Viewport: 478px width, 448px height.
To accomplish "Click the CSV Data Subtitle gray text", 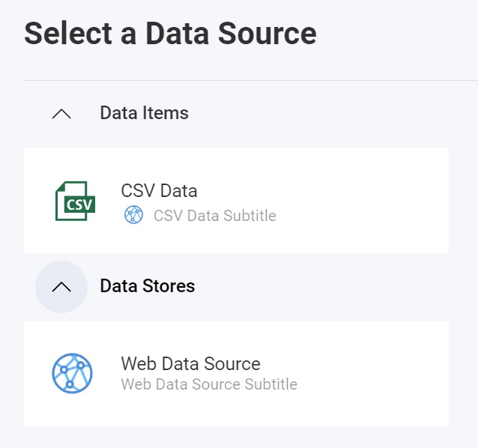I will [214, 217].
